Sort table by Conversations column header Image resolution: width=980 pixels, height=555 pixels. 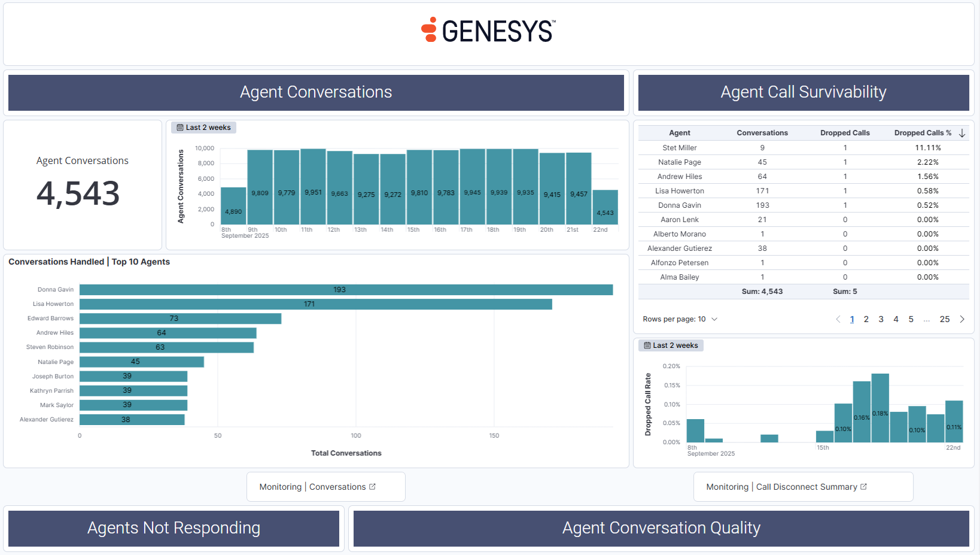pyautogui.click(x=762, y=133)
